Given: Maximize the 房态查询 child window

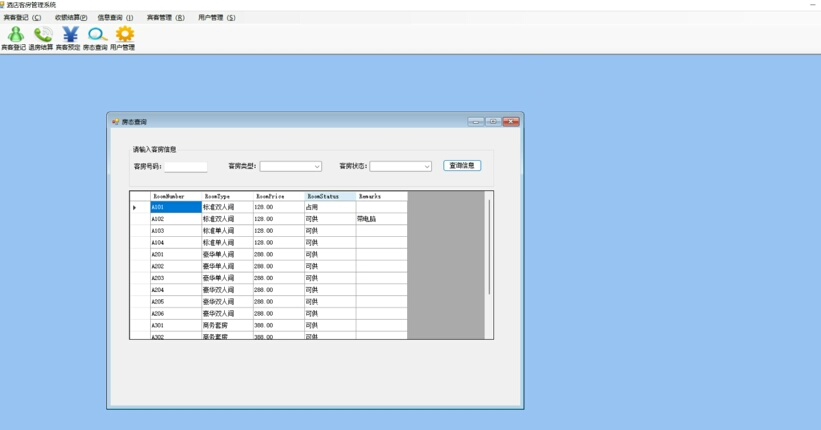Looking at the screenshot, I should 493,122.
